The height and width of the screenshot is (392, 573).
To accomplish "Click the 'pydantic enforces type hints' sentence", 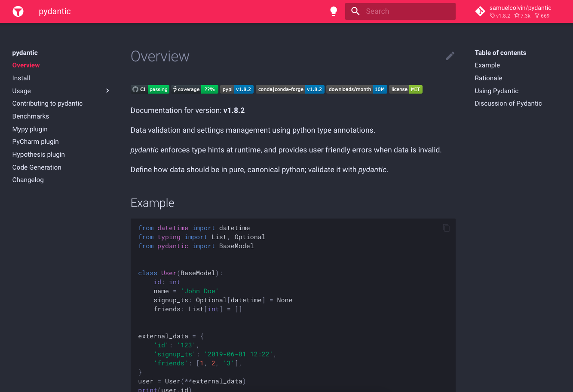I will [286, 150].
